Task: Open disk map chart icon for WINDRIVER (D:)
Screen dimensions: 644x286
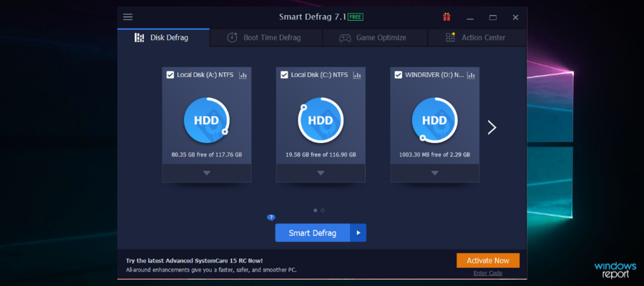Action: coord(471,75)
